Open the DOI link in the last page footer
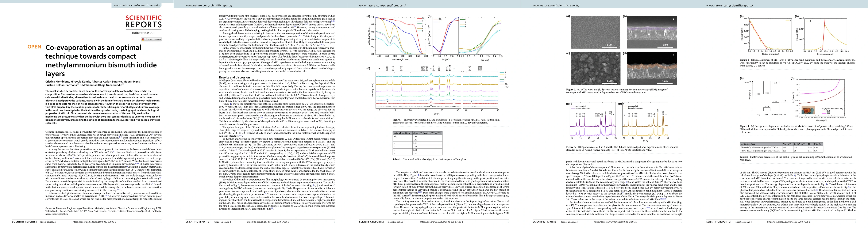 (789, 222)
